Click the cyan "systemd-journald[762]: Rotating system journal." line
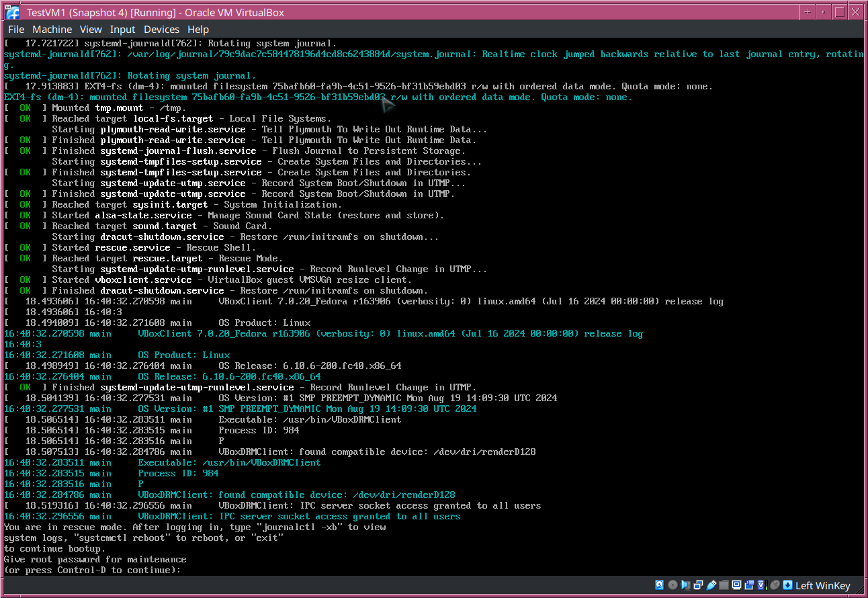 point(130,75)
